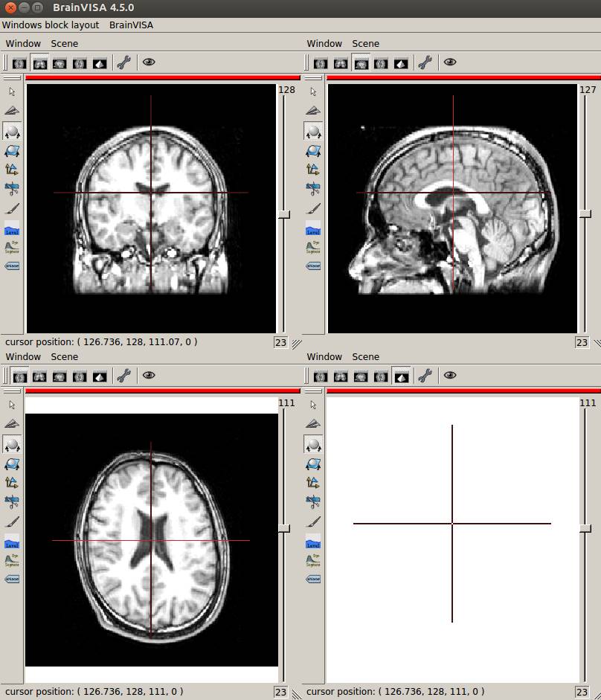Activate the paper-plane flight tool in the sagittal view
Screen dimensions: 601x700
[x=313, y=111]
